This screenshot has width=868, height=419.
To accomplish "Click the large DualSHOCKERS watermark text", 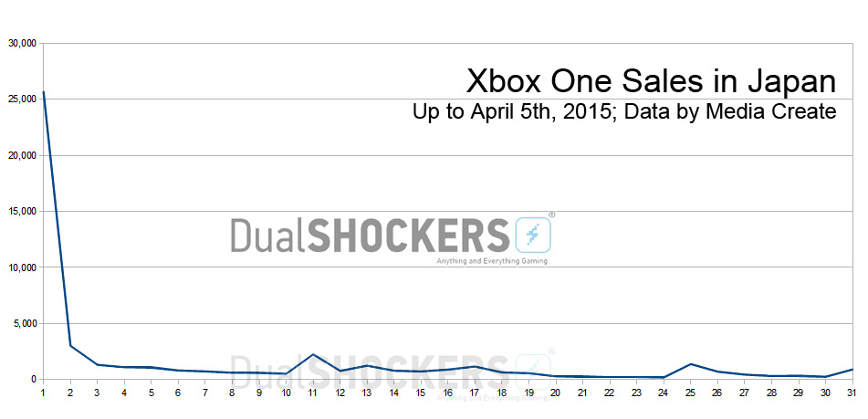I will point(370,236).
